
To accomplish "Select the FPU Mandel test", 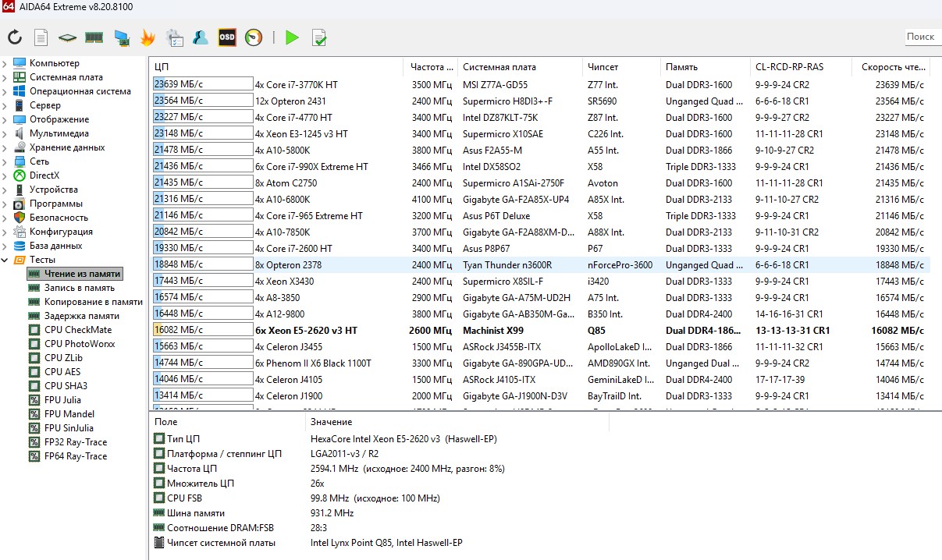I will point(69,414).
